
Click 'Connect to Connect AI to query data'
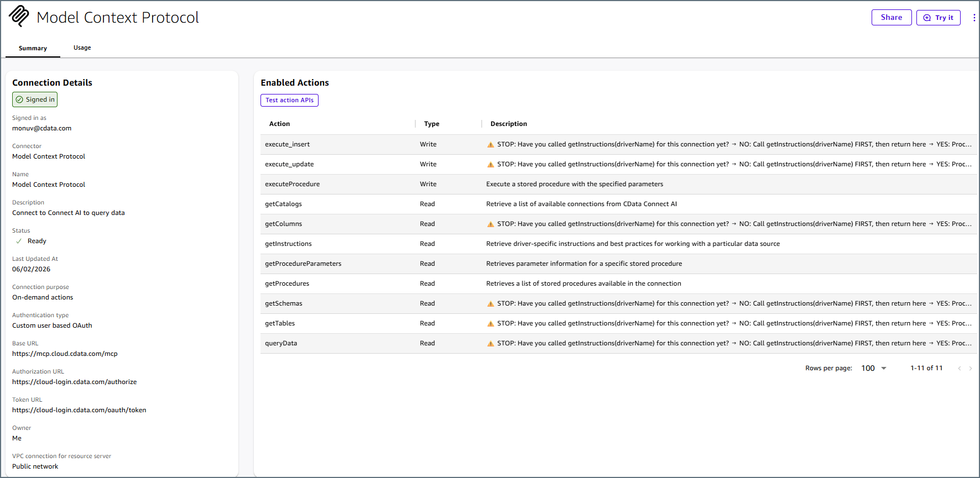point(69,213)
